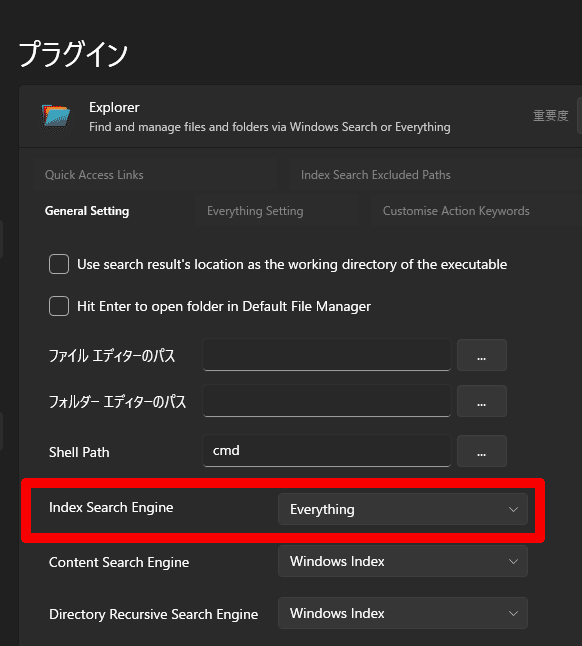Open the Customise Action Keywords tab

[x=456, y=211]
